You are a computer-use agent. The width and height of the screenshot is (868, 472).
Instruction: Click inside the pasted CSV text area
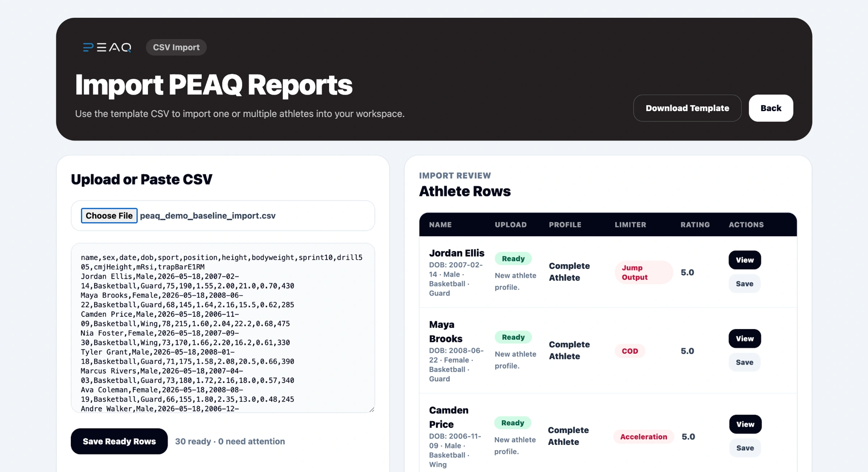223,328
